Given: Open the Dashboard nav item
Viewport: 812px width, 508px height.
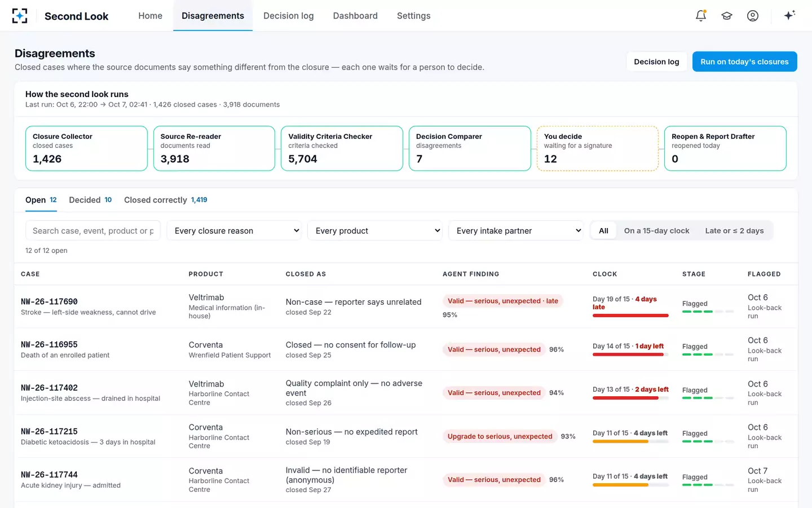Looking at the screenshot, I should click(x=355, y=16).
